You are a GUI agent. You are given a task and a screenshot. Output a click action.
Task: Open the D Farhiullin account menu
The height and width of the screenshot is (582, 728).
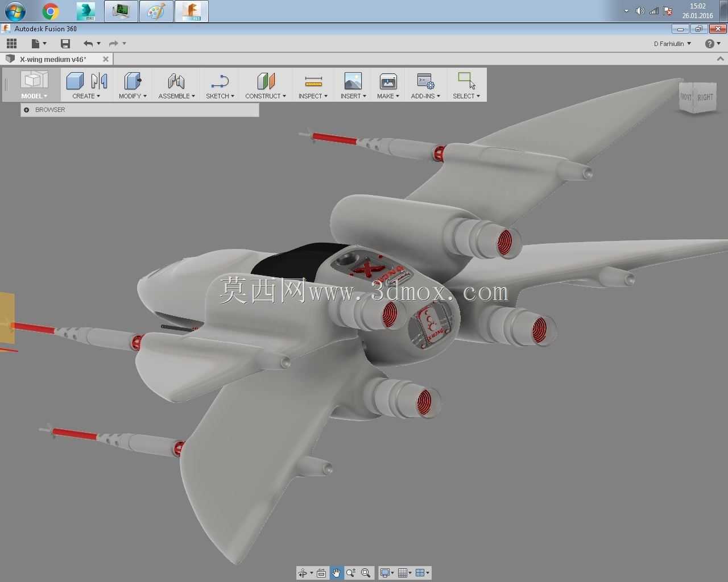point(673,44)
